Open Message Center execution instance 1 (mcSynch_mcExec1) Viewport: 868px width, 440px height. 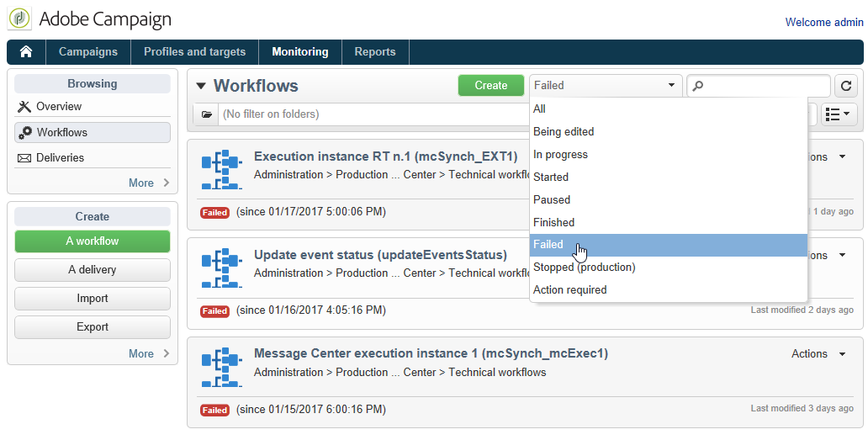(431, 353)
